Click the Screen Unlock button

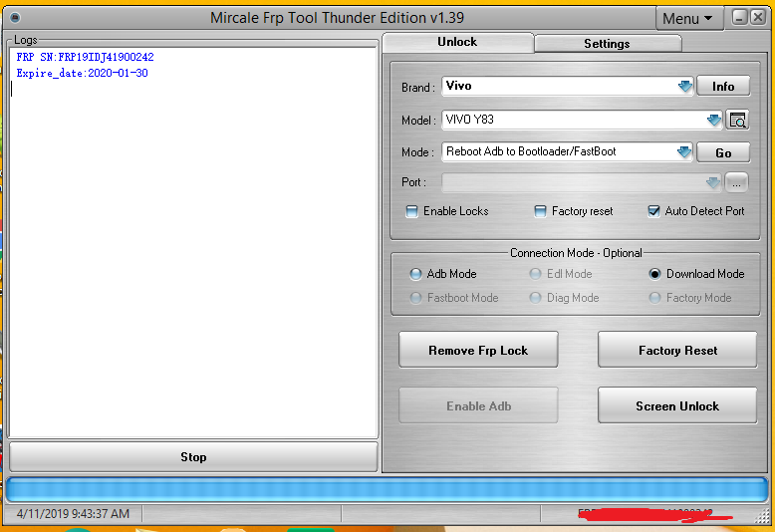(677, 405)
